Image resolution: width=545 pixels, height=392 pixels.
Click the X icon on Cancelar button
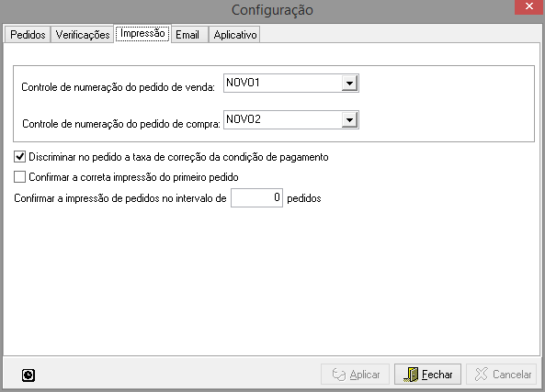pos(482,374)
